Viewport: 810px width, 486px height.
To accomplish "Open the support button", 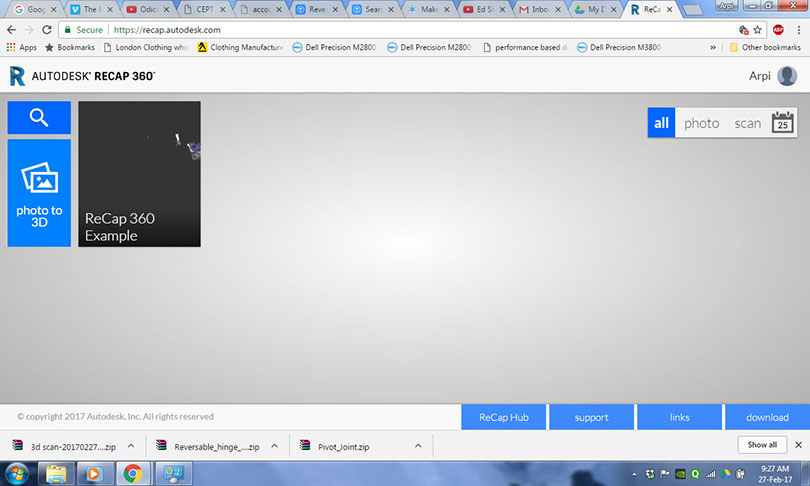I will pyautogui.click(x=591, y=417).
